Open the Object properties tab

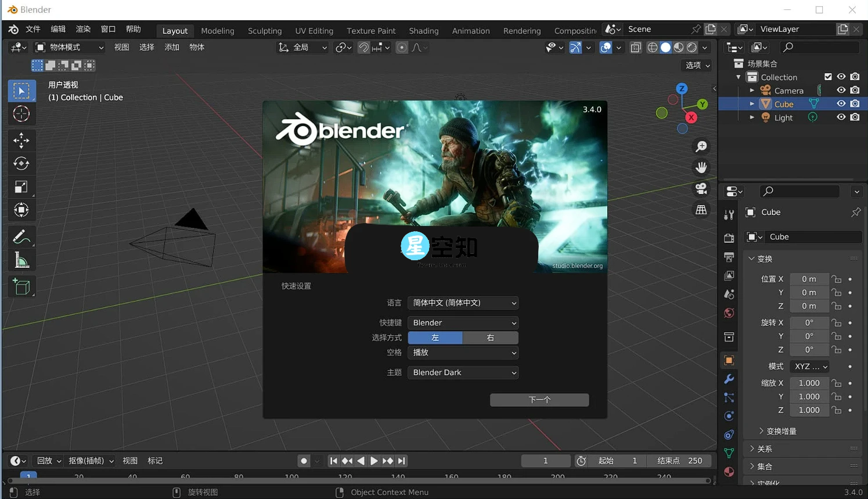(x=729, y=360)
